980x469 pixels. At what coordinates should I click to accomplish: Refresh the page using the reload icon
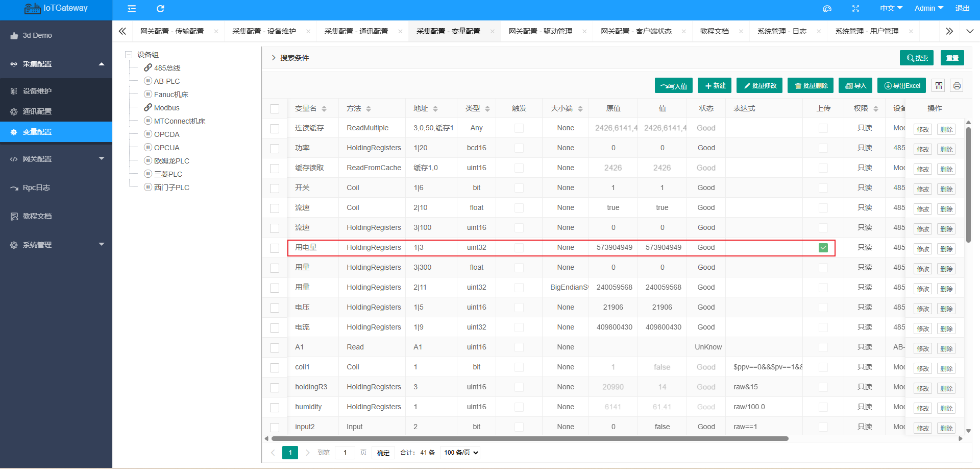click(x=160, y=9)
